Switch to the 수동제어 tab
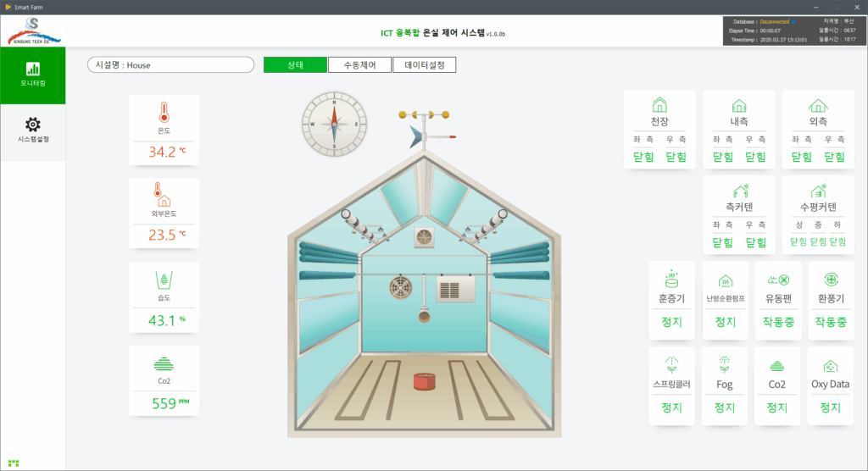 (x=359, y=64)
